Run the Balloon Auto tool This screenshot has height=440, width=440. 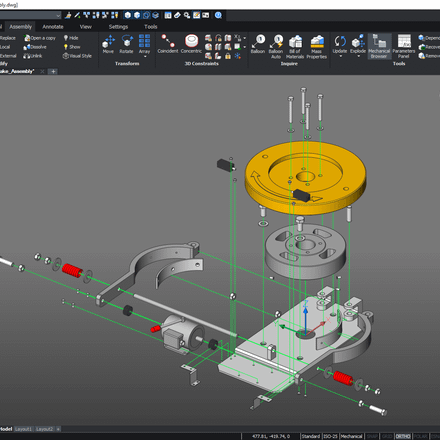[x=276, y=46]
